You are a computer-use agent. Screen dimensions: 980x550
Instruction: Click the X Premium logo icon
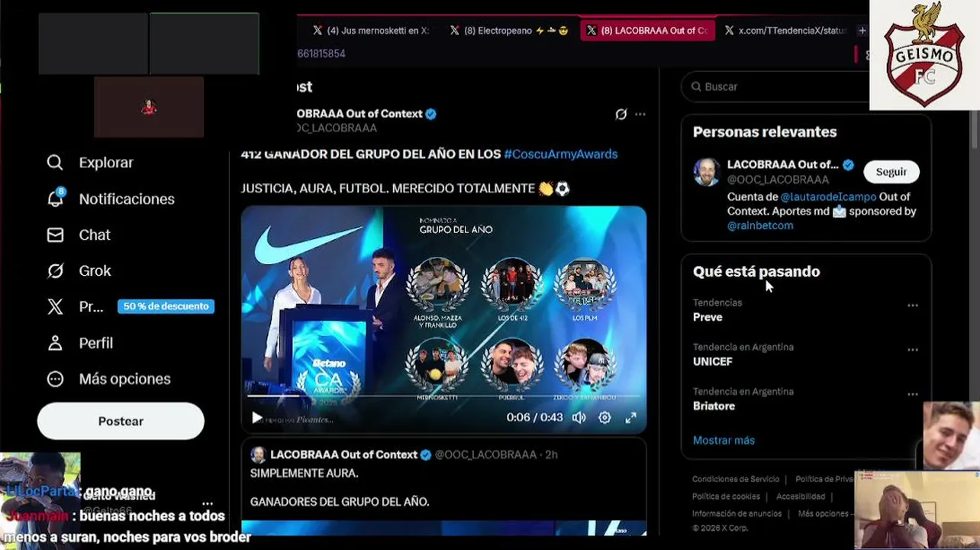point(55,307)
